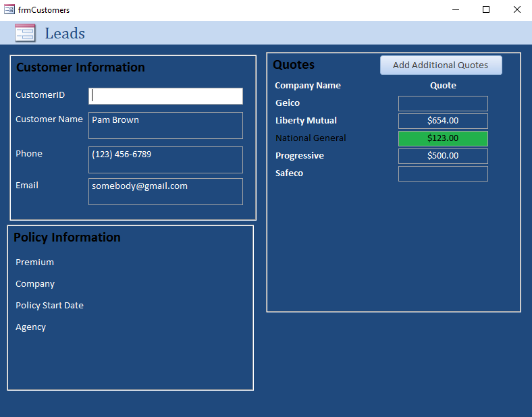Click the empty Geico quote box
Image resolution: width=532 pixels, height=417 pixels.
pyautogui.click(x=443, y=103)
